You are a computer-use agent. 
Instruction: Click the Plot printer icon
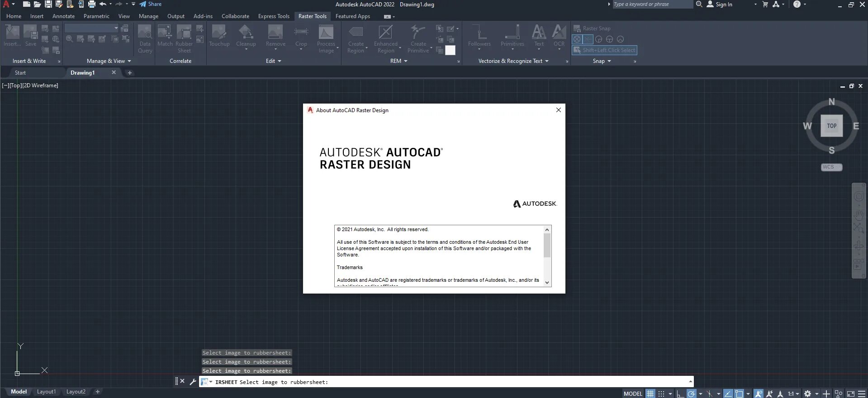[x=92, y=4]
